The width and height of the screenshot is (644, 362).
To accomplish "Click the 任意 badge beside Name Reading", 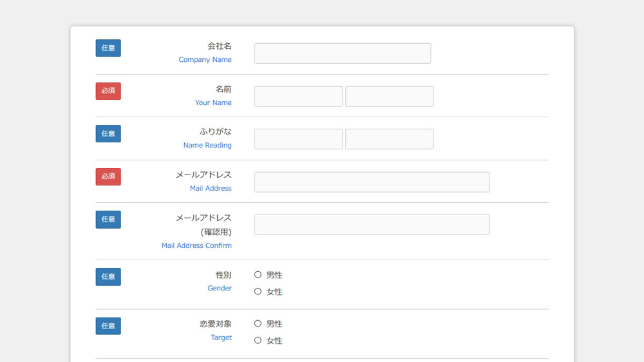I will point(108,133).
